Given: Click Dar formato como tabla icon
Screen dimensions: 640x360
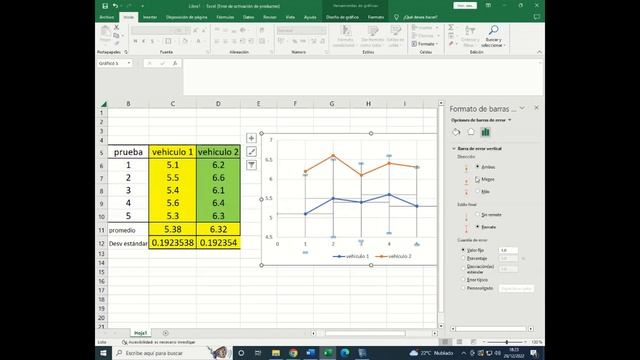Looking at the screenshot, I should tap(373, 31).
